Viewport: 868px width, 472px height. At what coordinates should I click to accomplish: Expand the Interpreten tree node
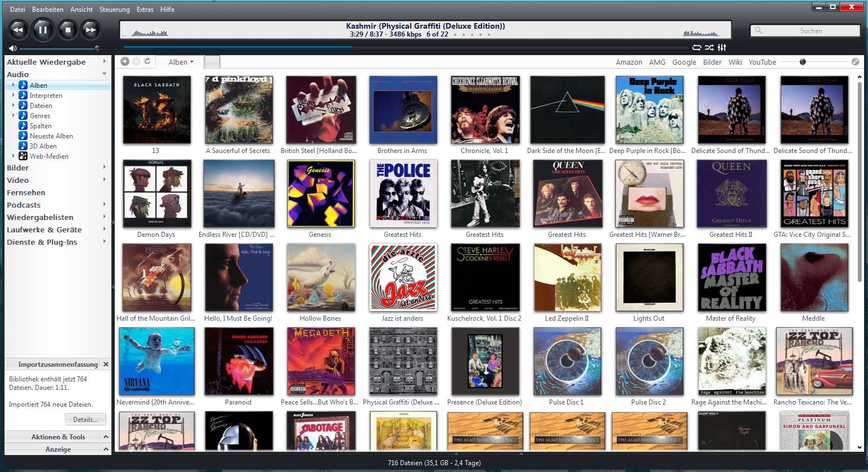(x=14, y=95)
